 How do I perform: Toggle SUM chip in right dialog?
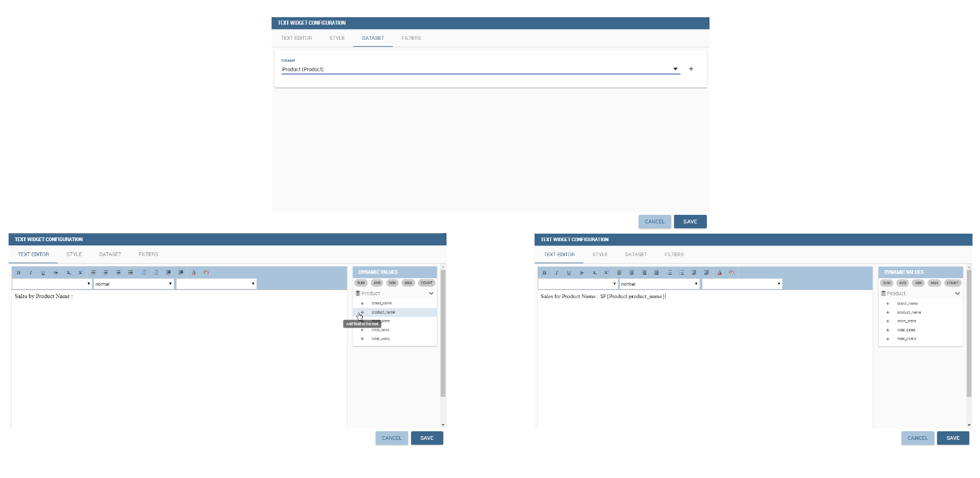pos(887,283)
